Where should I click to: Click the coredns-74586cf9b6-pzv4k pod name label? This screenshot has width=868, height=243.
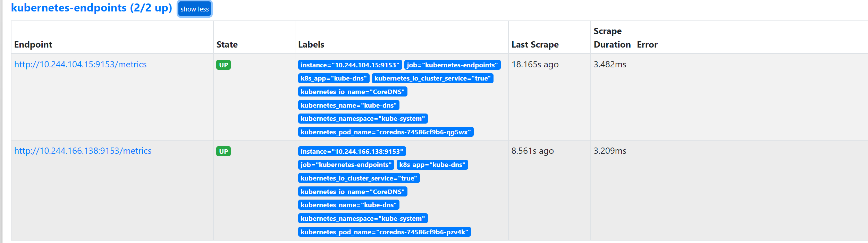(384, 232)
